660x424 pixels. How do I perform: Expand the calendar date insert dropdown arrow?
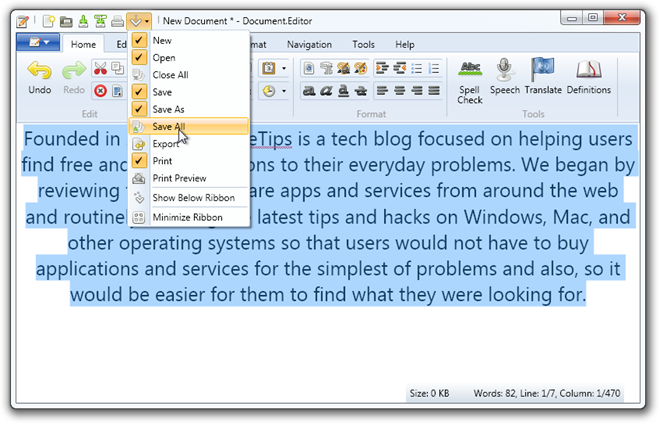point(284,68)
